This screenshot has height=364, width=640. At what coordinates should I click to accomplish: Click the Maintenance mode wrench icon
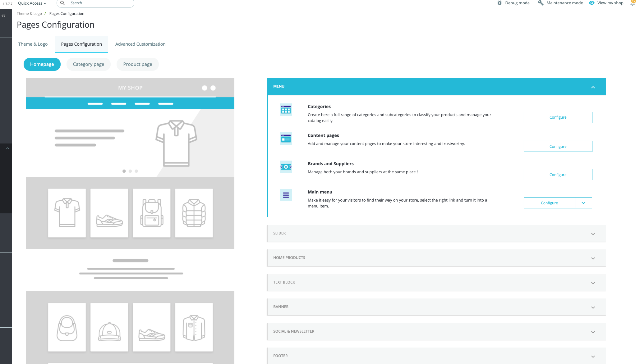(x=541, y=3)
